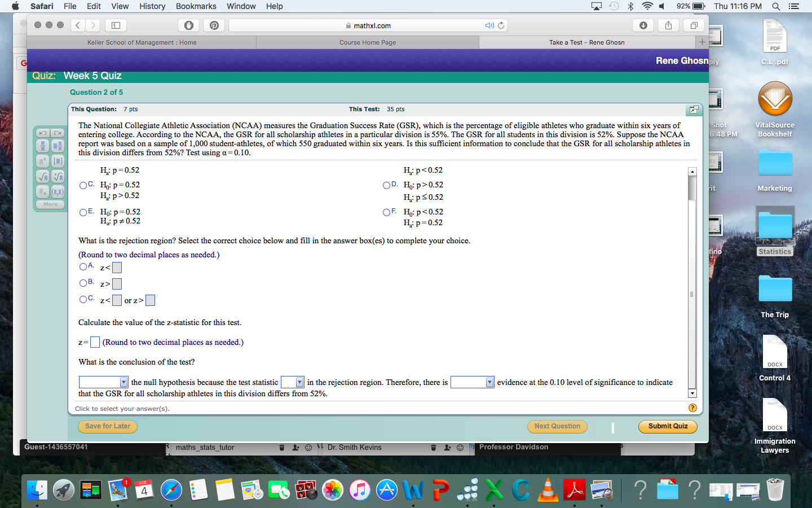812x508 pixels.
Task: Insert an ordered pair template from the palette
Action: coord(58,192)
